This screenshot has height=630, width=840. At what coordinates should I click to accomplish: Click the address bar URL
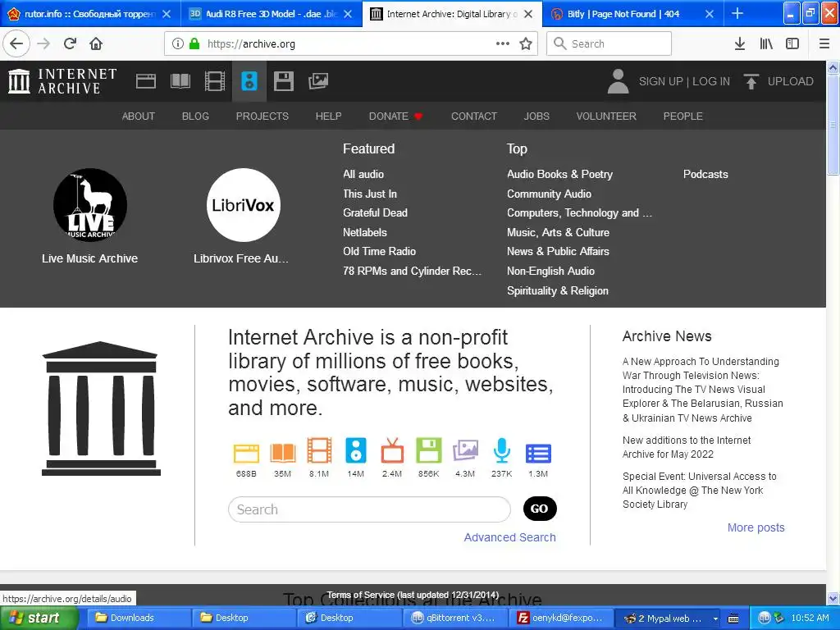click(251, 44)
